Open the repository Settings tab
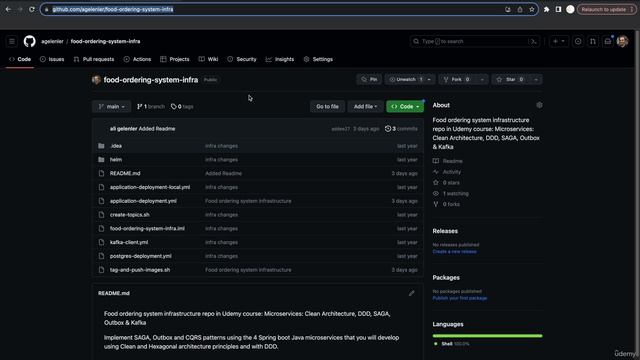The image size is (640, 360). (x=318, y=59)
